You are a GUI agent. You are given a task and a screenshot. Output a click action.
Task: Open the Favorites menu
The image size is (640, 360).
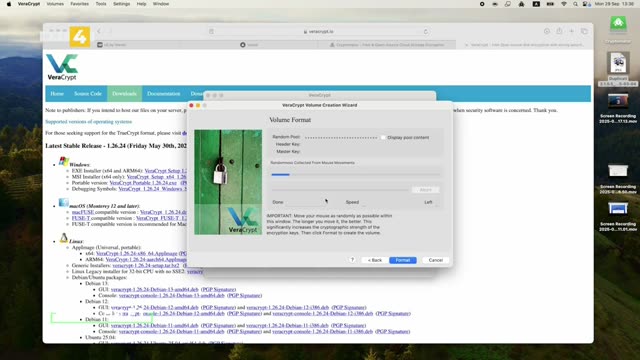(80, 4)
